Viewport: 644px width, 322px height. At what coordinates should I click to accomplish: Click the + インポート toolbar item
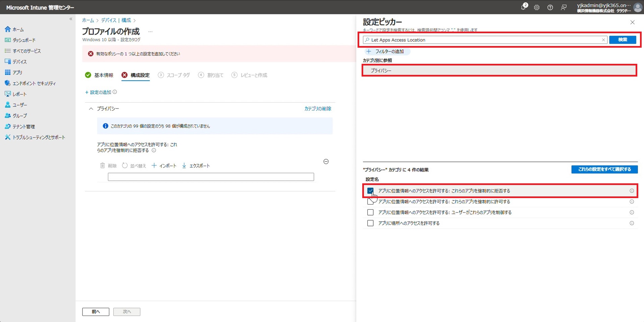tap(164, 166)
